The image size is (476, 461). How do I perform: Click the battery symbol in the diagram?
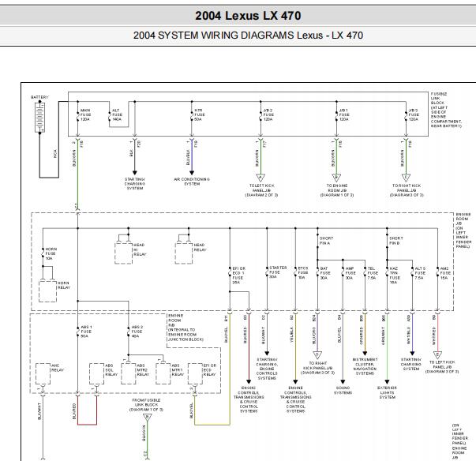(39, 117)
